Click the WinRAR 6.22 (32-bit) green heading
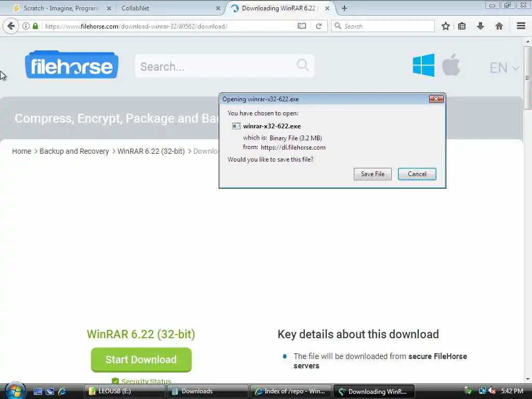 pyautogui.click(x=141, y=334)
